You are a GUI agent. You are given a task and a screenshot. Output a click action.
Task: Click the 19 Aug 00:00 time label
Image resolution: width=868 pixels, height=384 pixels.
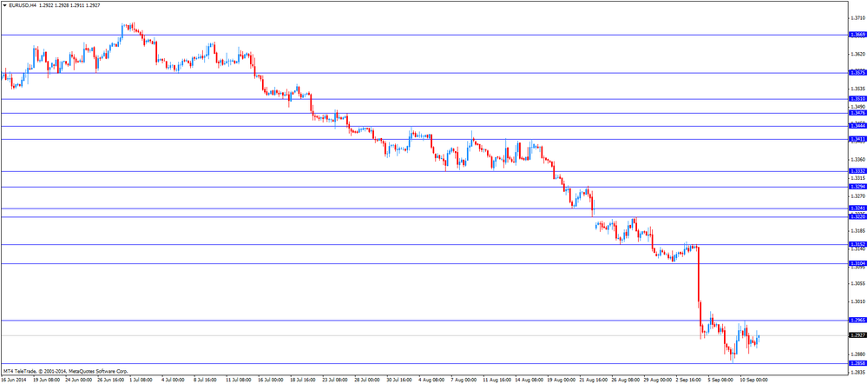coord(560,381)
